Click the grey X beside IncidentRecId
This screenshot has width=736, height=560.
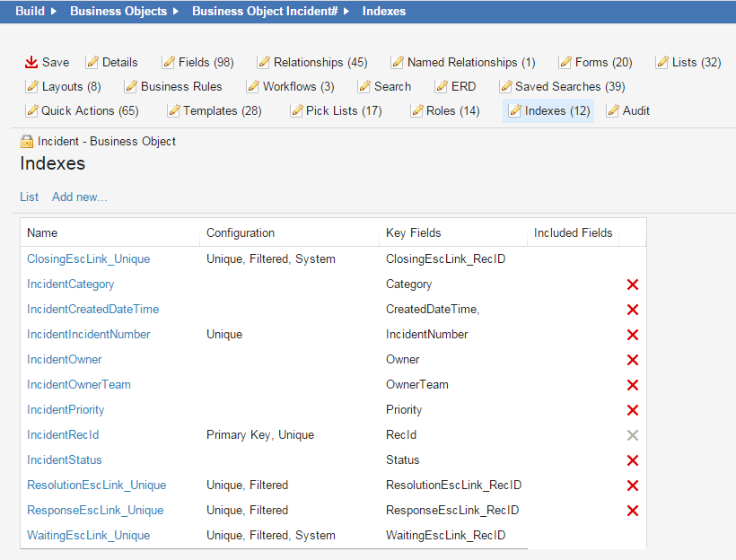[x=633, y=435]
